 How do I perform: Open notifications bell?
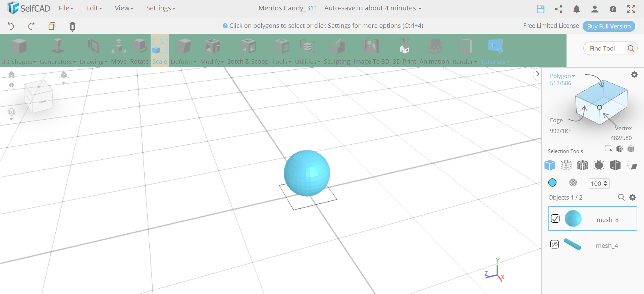[577, 9]
